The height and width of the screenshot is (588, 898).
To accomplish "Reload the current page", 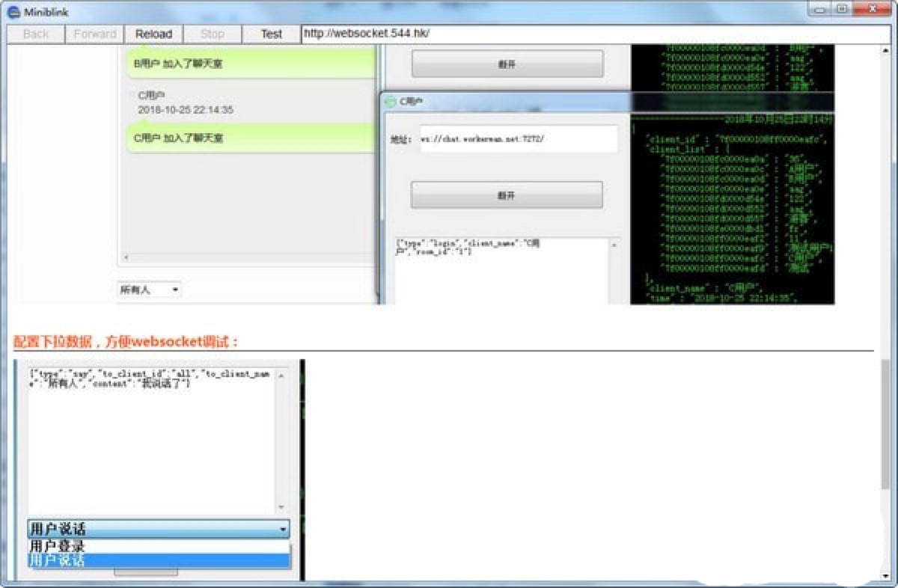I will (x=153, y=34).
